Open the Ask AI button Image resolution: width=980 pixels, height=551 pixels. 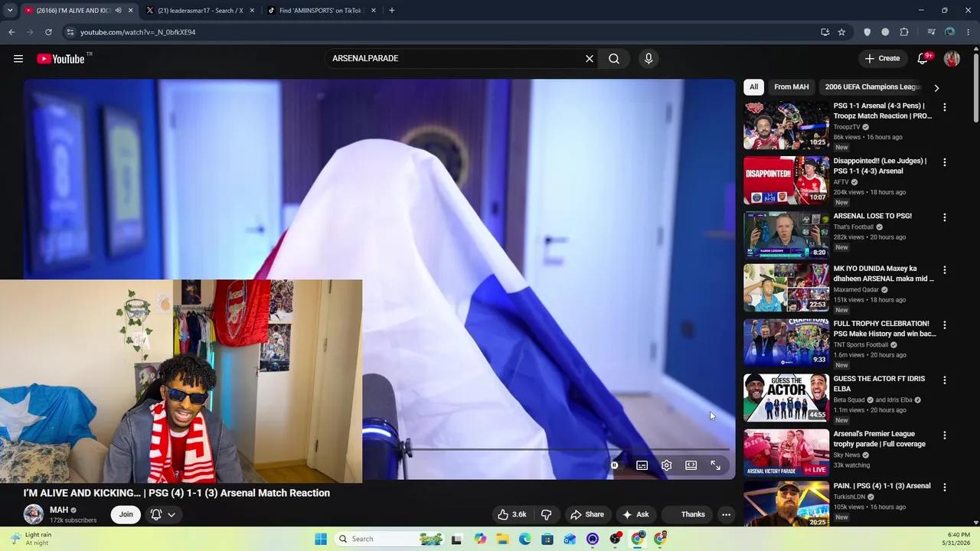635,514
